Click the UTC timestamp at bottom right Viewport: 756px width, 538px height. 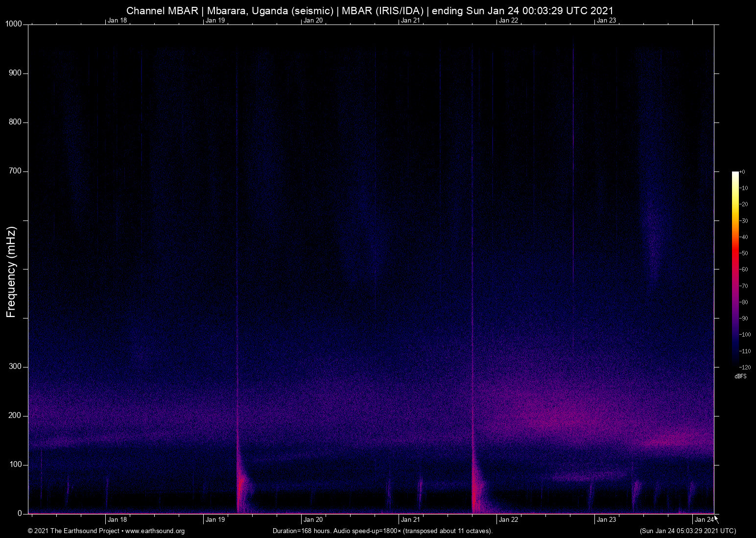coord(687,531)
